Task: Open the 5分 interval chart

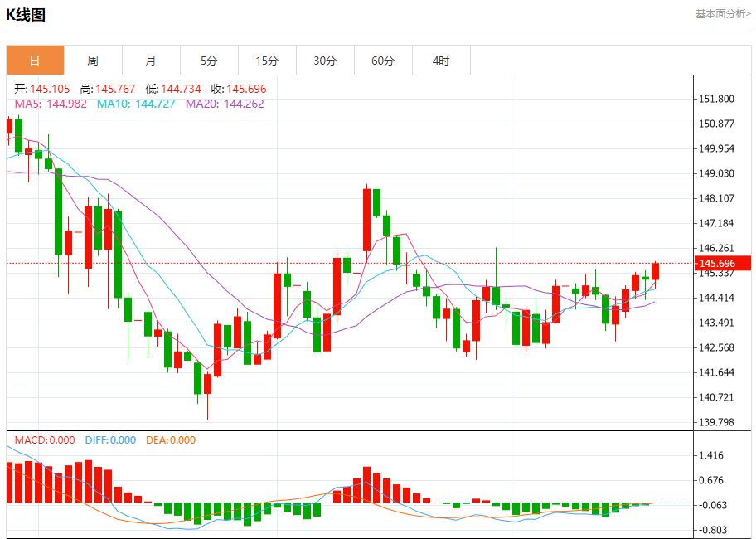Action: [x=209, y=61]
